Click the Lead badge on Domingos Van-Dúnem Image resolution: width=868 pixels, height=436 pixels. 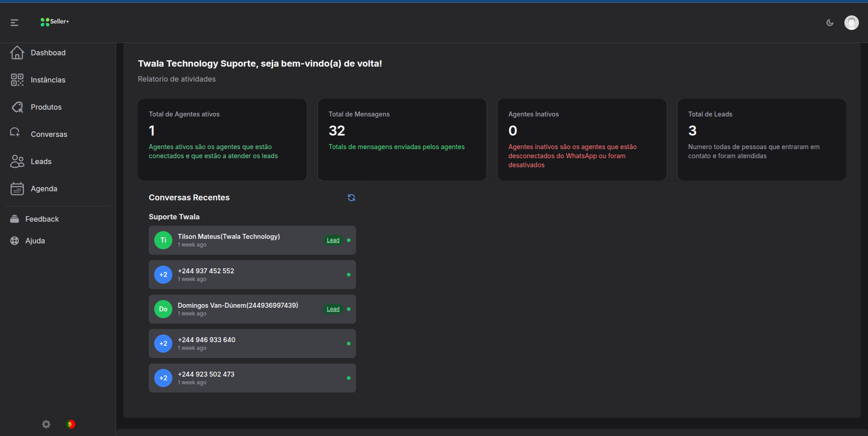tap(333, 309)
